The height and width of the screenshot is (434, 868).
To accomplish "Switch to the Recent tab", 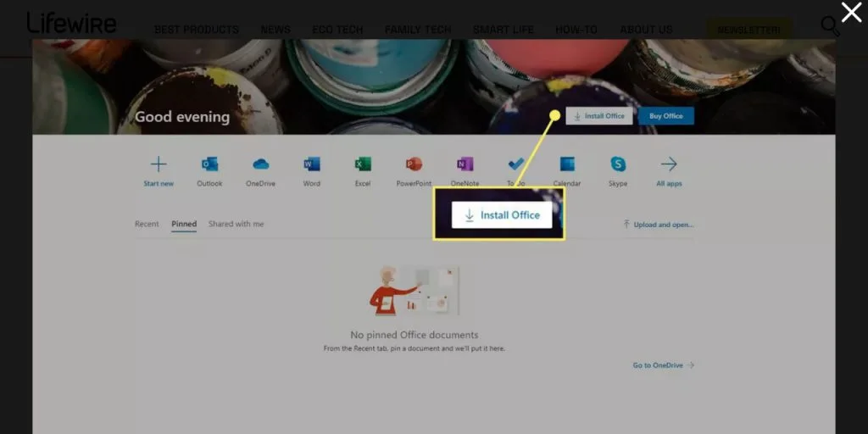I will [147, 224].
